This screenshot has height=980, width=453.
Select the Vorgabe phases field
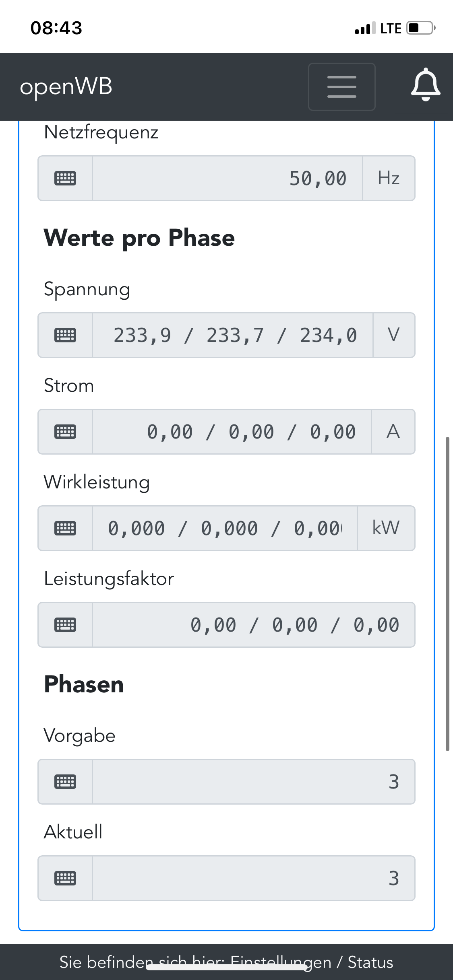(254, 782)
